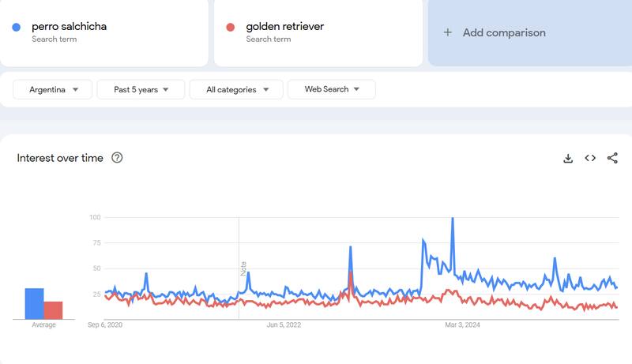Click the plus icon in Add comparison
The height and width of the screenshot is (364, 632).
(x=448, y=32)
